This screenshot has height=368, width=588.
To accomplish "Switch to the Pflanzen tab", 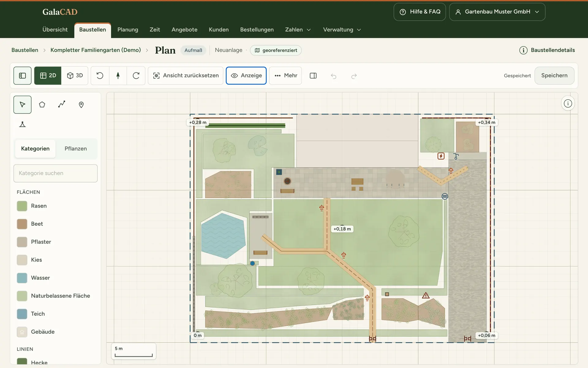I will [x=76, y=149].
